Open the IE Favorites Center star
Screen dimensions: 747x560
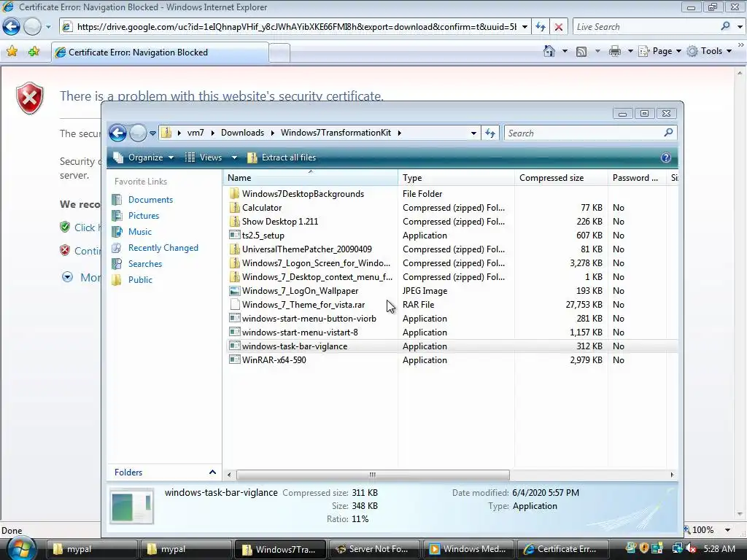(12, 52)
